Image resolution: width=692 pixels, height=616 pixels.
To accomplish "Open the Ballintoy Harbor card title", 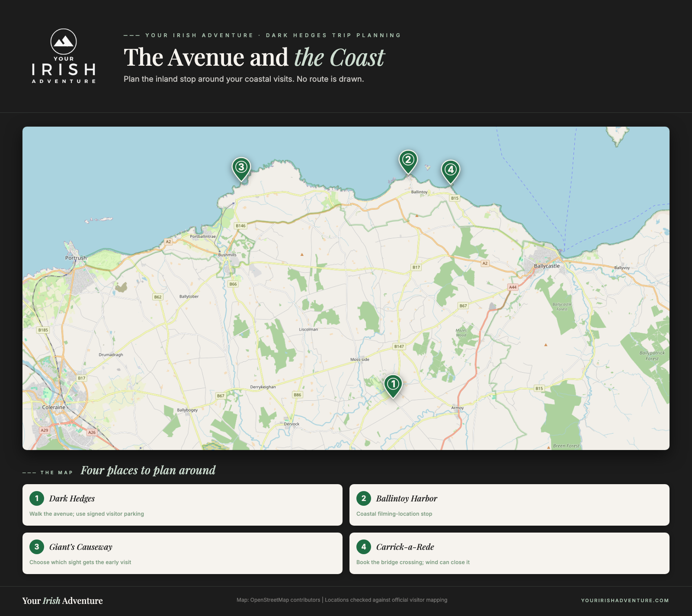I will coord(407,498).
